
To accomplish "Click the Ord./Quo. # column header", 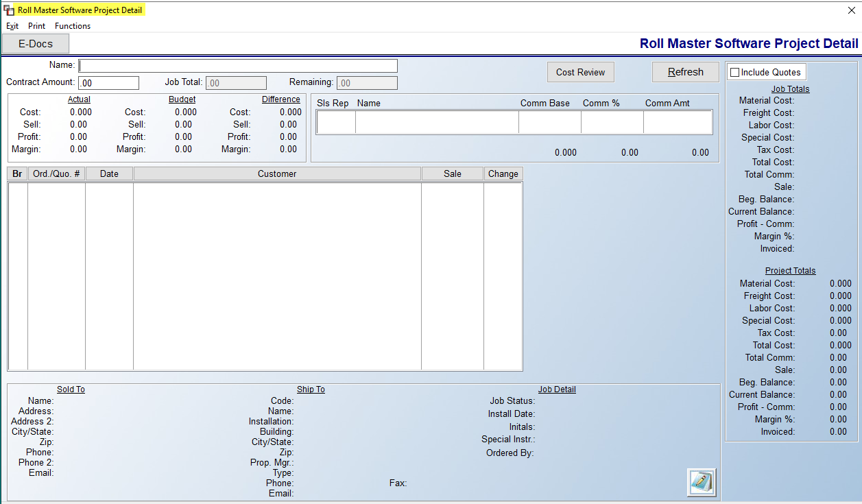I will pos(56,173).
